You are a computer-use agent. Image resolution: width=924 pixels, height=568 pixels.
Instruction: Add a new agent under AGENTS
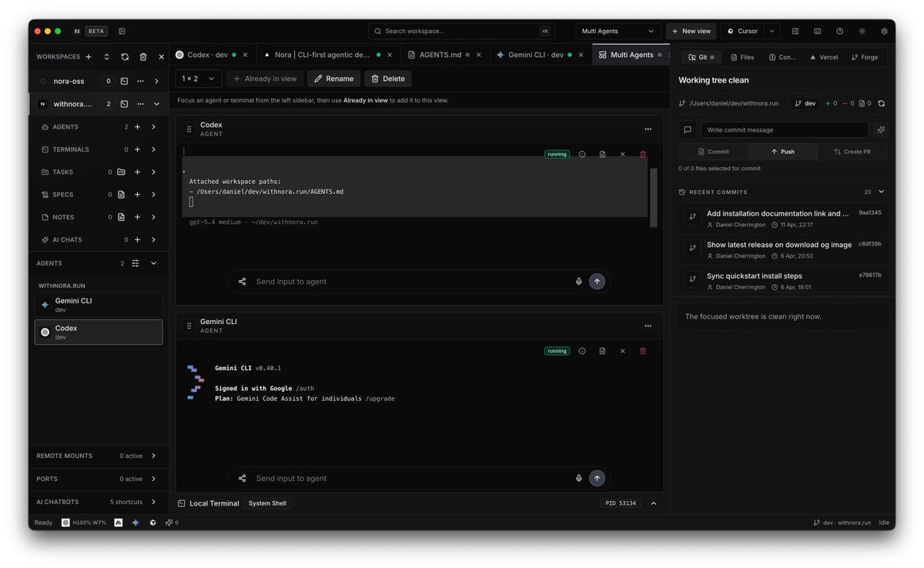(137, 127)
